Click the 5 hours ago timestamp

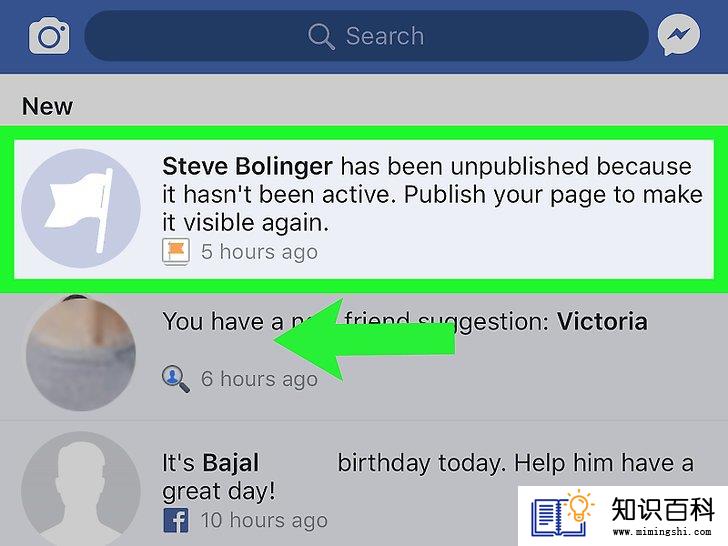(260, 252)
